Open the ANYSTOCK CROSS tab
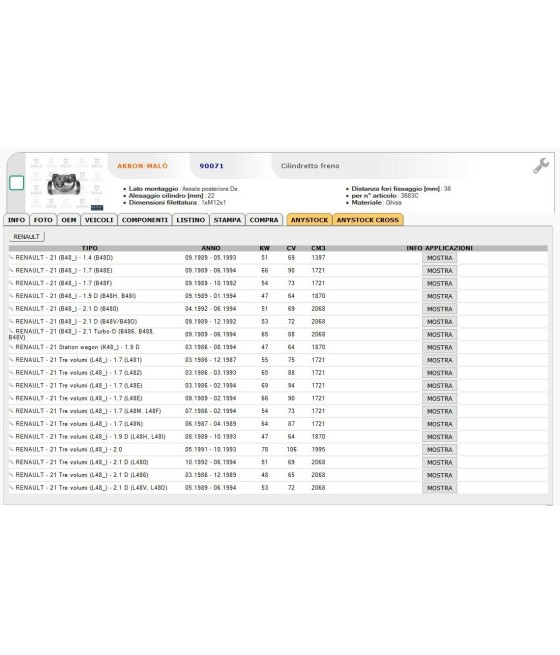 (x=367, y=220)
